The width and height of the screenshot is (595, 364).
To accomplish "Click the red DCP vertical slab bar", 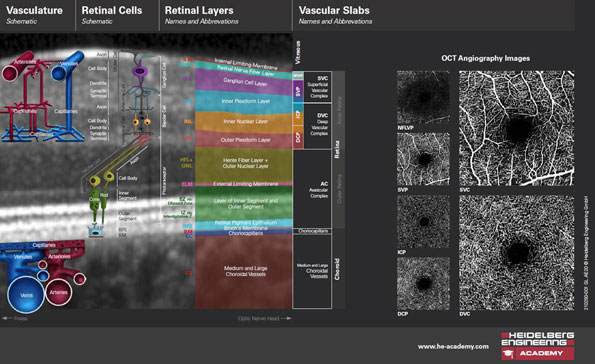I will (298, 137).
